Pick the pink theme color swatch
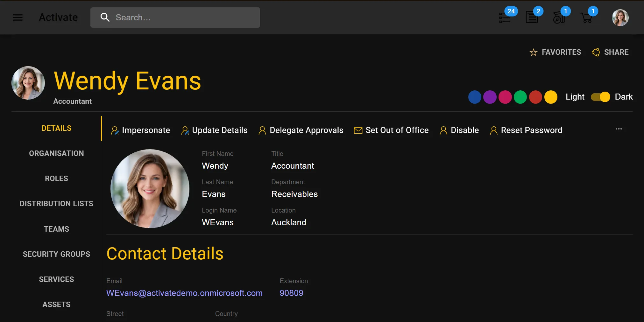Viewport: 644px width, 322px height. pos(505,97)
